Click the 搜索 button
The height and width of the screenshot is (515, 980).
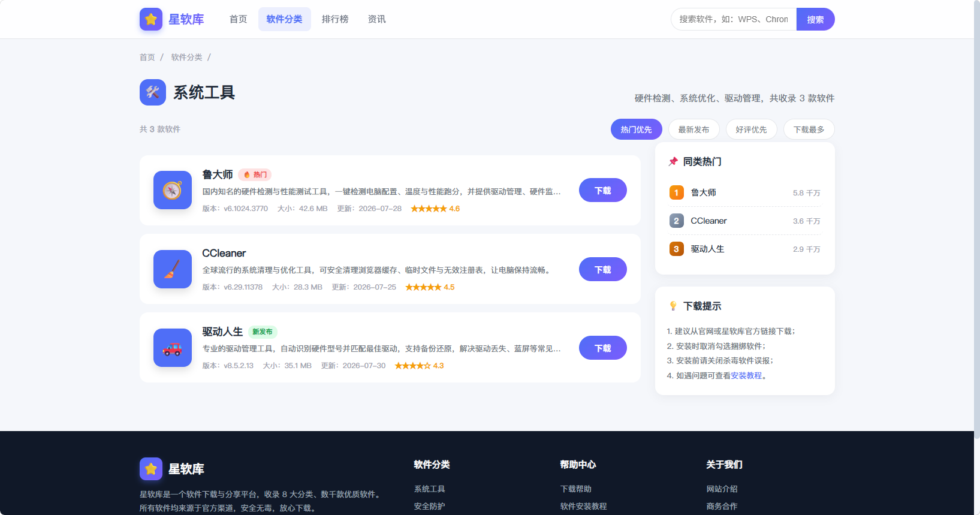click(x=815, y=19)
